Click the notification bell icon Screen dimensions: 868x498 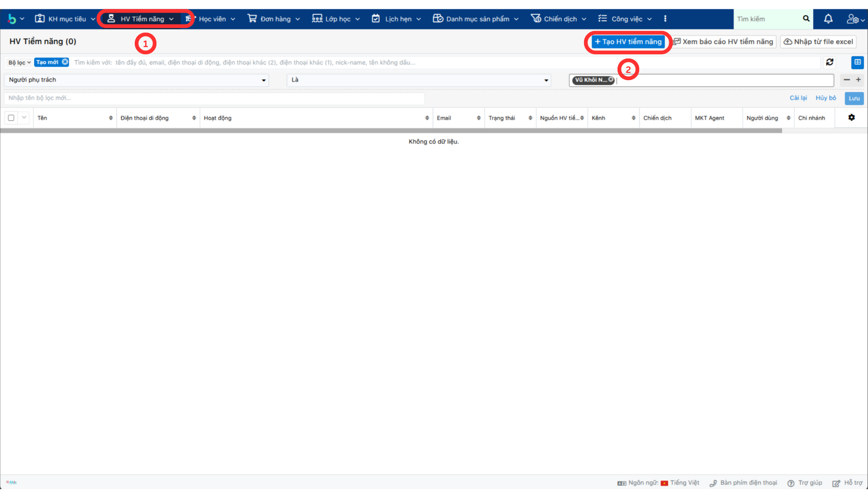click(x=828, y=19)
